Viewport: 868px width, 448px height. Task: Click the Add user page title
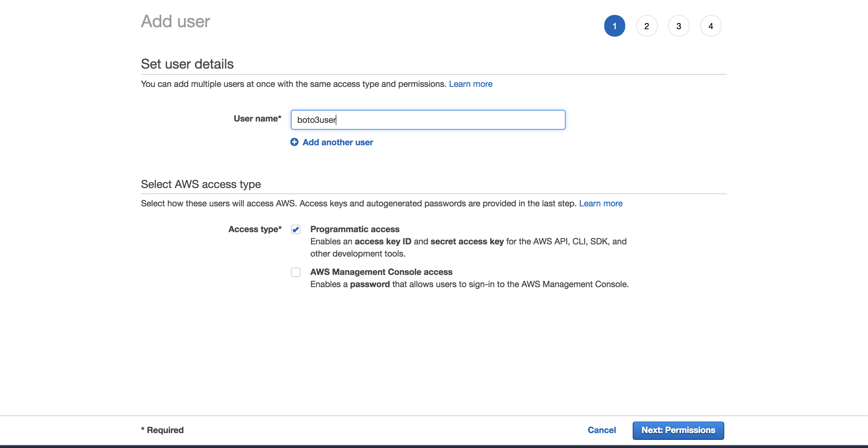pyautogui.click(x=175, y=21)
